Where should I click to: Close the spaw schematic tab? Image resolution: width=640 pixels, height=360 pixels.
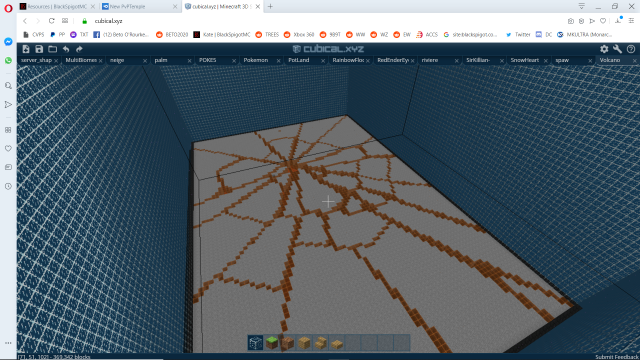pyautogui.click(x=590, y=60)
